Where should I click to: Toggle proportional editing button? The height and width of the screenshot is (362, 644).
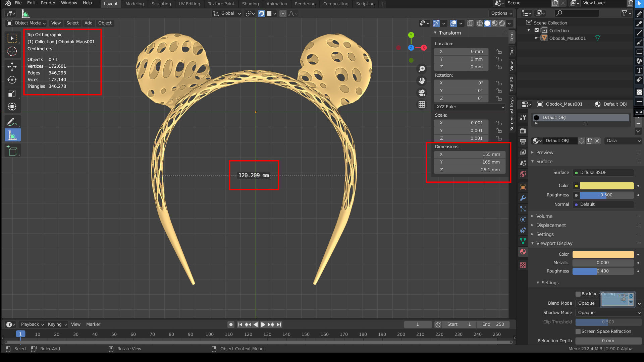pos(283,13)
